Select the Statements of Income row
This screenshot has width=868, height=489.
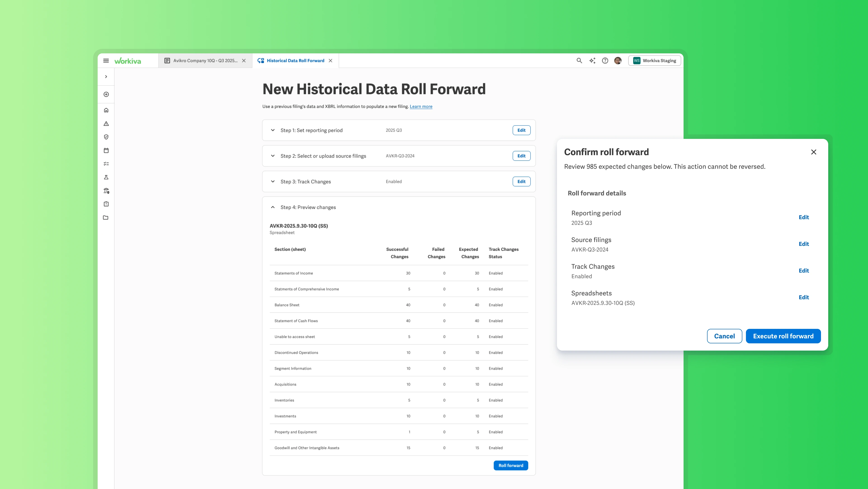(x=399, y=273)
